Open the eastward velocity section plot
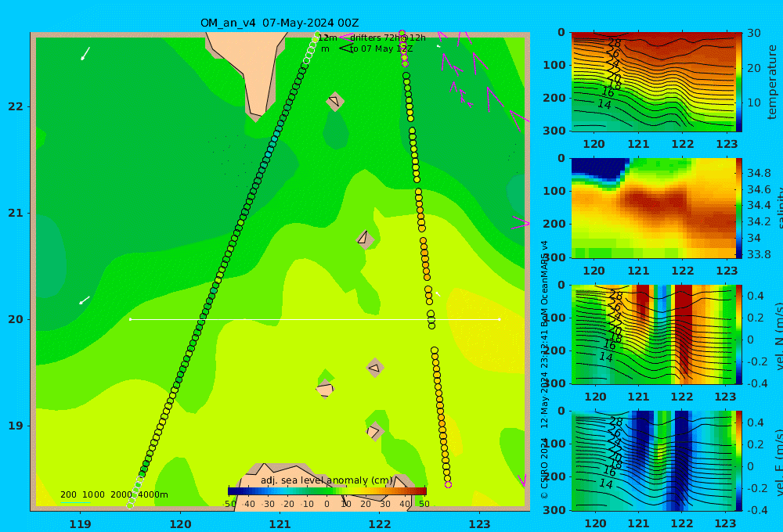This screenshot has width=783, height=532. coord(653,461)
